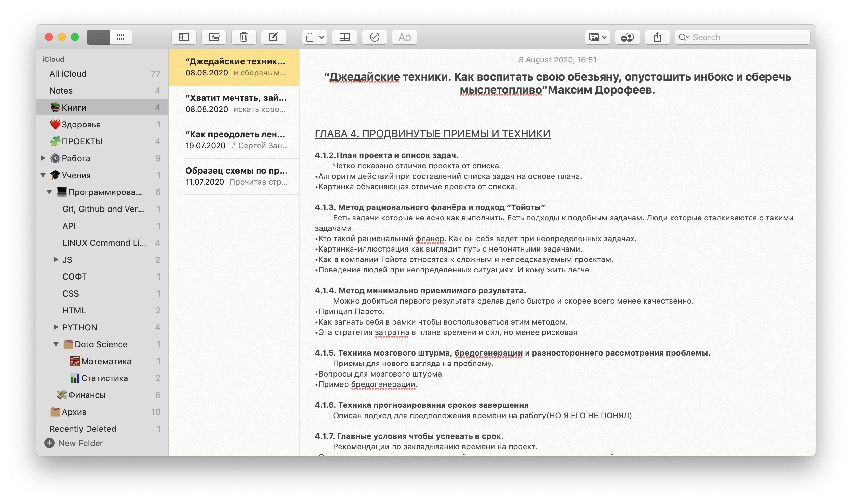Click the Search input field
This screenshot has width=852, height=504.
coord(747,37)
